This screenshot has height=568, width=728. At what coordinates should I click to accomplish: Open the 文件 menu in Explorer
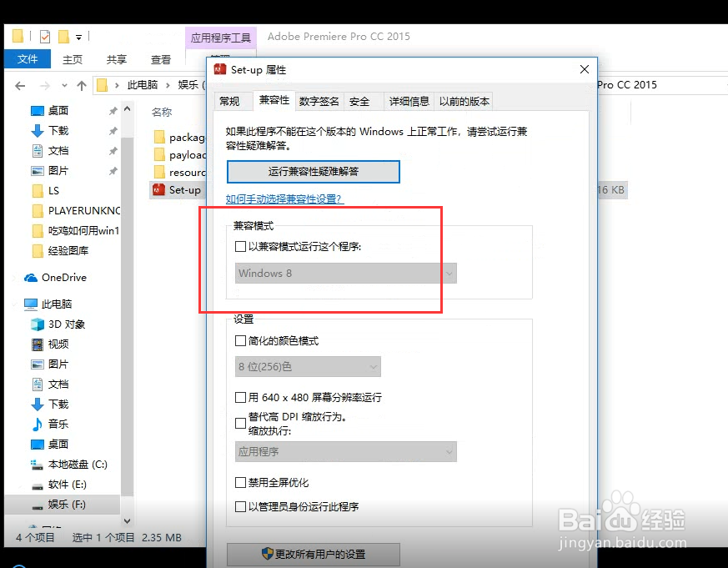[x=28, y=59]
